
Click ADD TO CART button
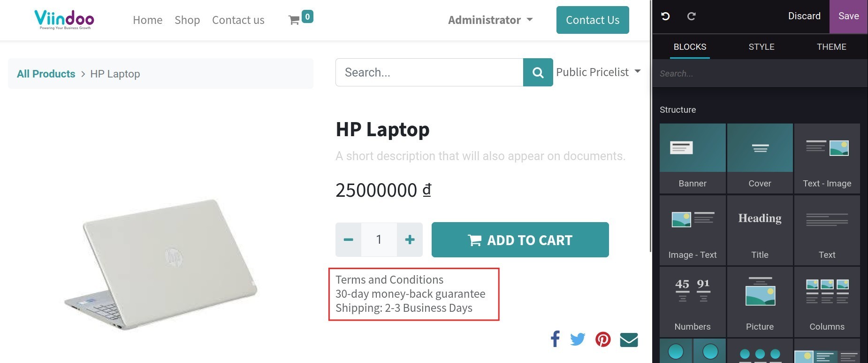point(520,240)
